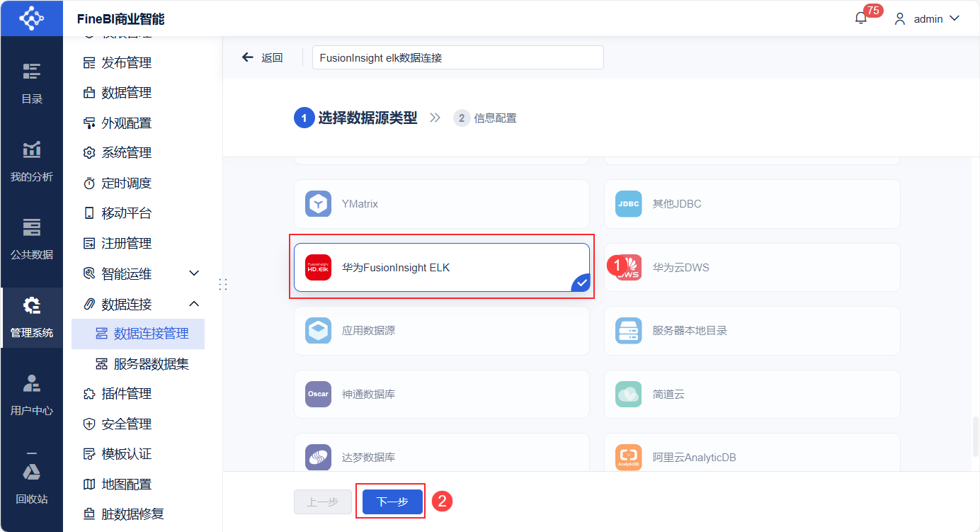Viewport: 980px width, 532px height.
Task: Select 数据连接管理 submenu item
Action: tap(138, 334)
